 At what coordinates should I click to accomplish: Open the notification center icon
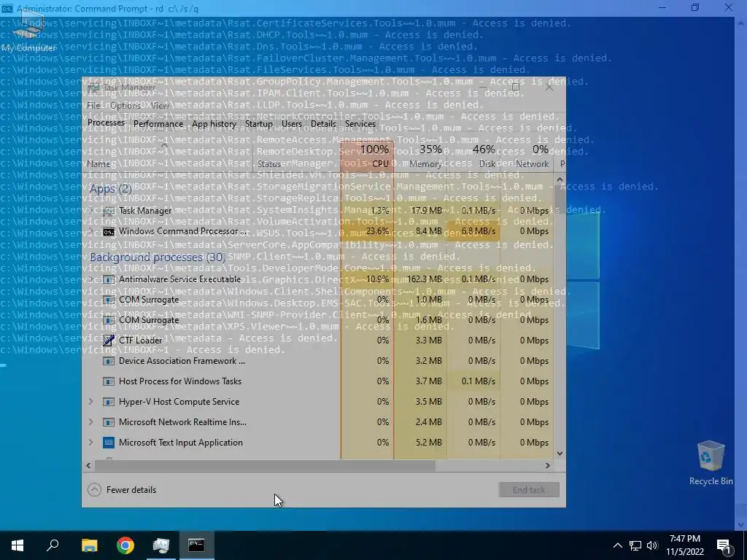[x=724, y=546]
